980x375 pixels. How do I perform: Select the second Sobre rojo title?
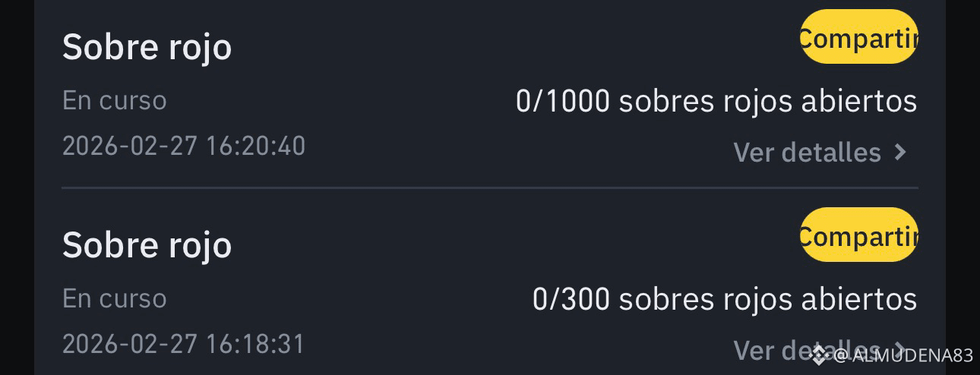pyautogui.click(x=147, y=245)
